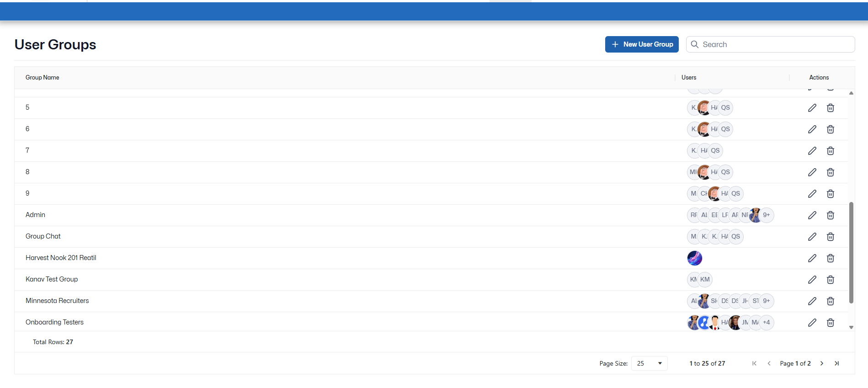868x388 pixels.
Task: Click the Page 1 of 2 indicator
Action: click(795, 363)
